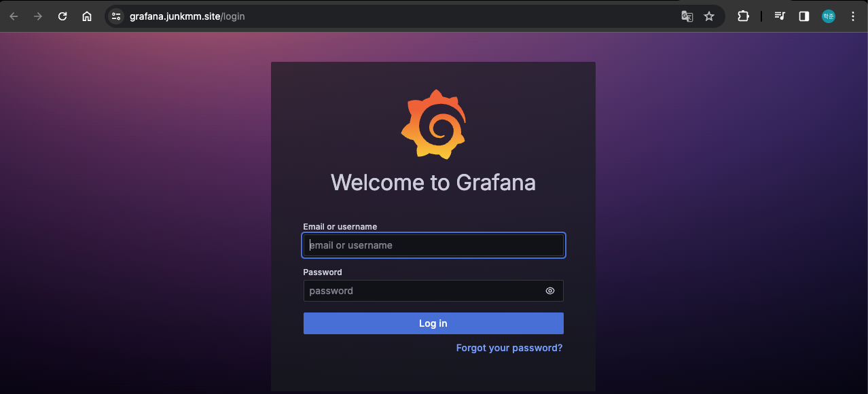The height and width of the screenshot is (394, 868).
Task: Bookmark this page with the star icon
Action: click(x=709, y=16)
